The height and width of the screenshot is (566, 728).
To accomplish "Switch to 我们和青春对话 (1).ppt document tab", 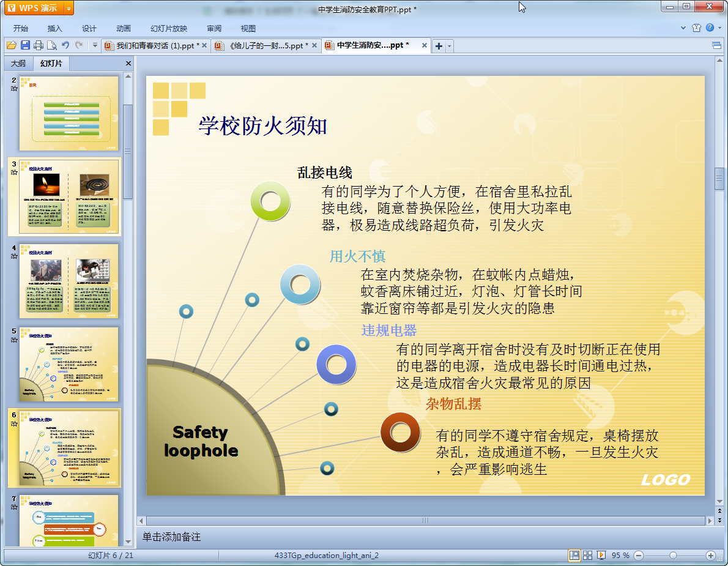I will 155,45.
